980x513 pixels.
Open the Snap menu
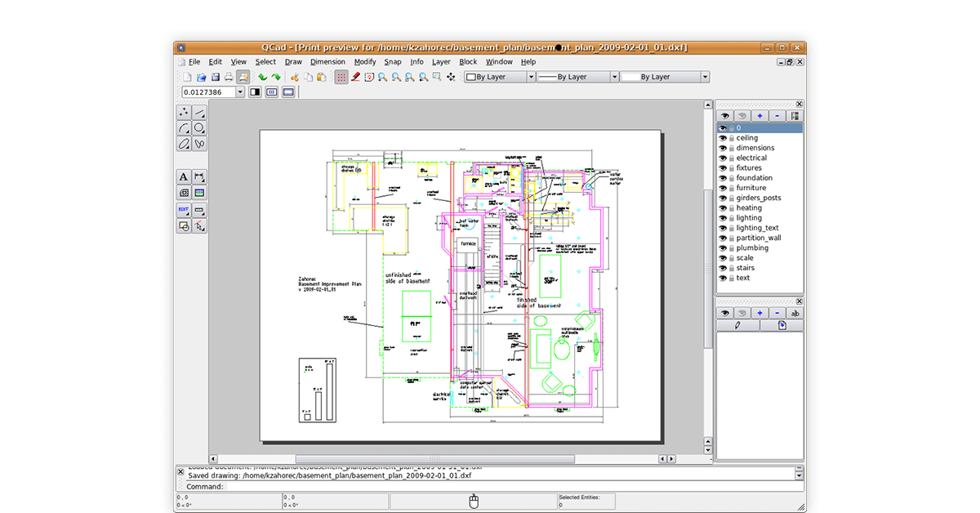pos(393,61)
